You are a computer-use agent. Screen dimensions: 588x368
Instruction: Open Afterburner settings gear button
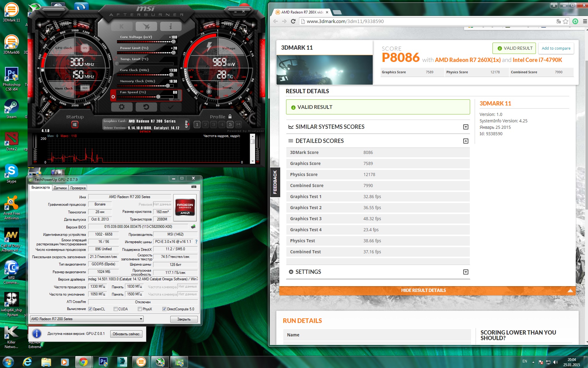[x=122, y=107]
